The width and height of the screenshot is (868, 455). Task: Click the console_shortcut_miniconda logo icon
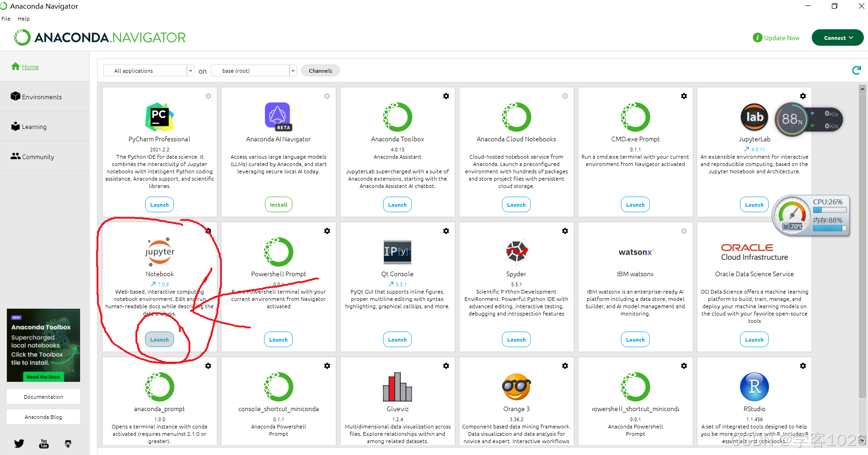point(278,387)
